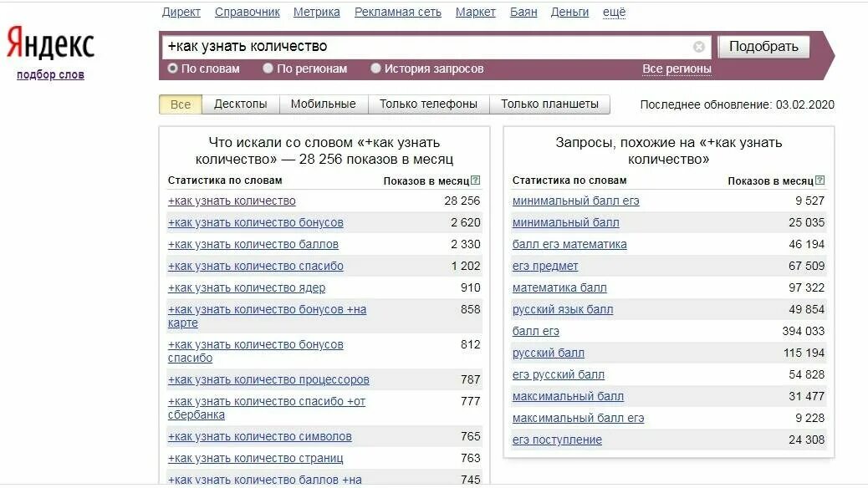Image resolution: width=868 pixels, height=488 pixels.
Task: Open help icon beside right 'Показов в месяц'
Action: (819, 180)
